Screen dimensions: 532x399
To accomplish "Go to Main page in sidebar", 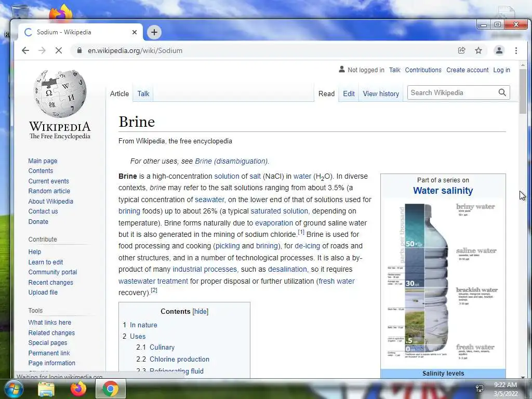I will coord(43,161).
